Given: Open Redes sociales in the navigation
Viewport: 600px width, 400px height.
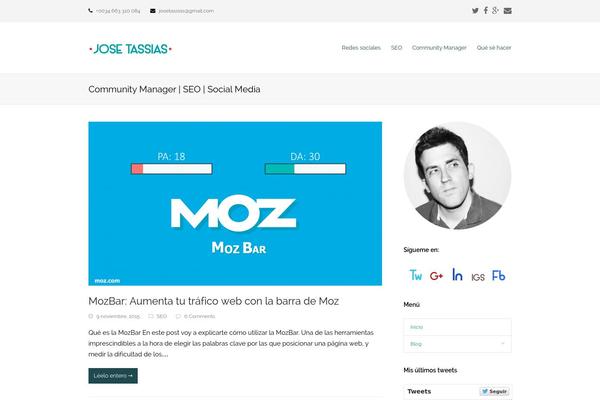Looking at the screenshot, I should [361, 48].
